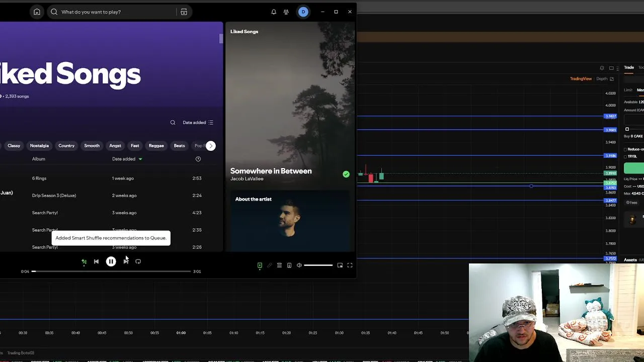Open Connect to a device icon

pyautogui.click(x=289, y=265)
